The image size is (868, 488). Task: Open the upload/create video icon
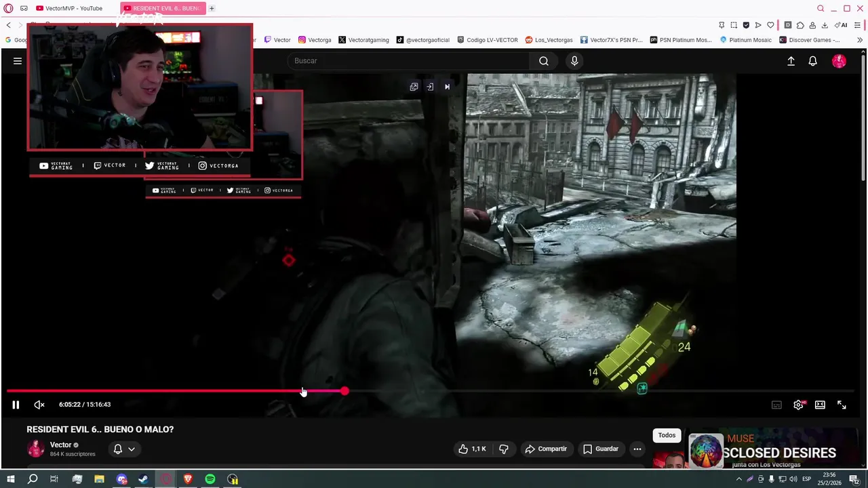tap(791, 61)
